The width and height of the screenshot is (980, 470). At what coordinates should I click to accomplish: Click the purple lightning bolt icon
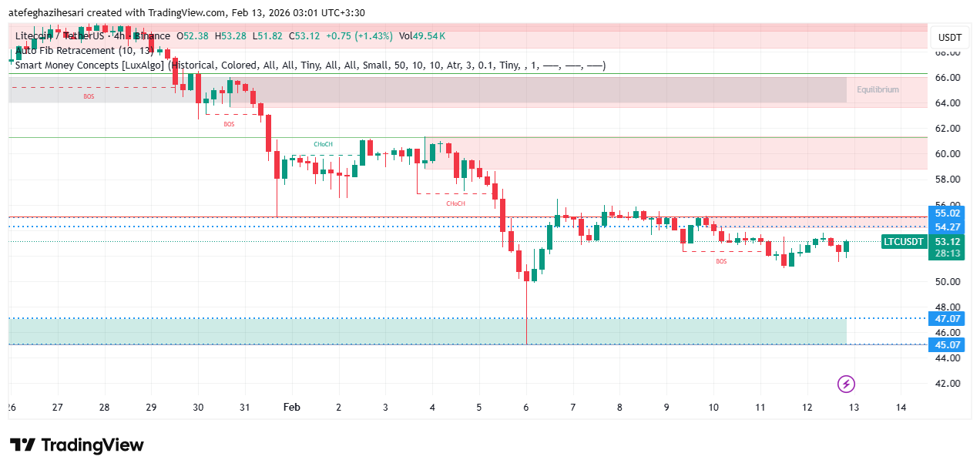click(x=846, y=383)
